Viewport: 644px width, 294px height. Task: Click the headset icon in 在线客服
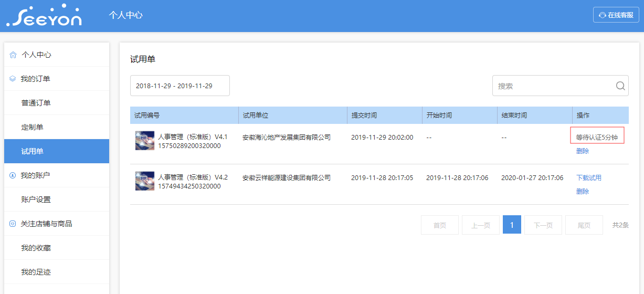(603, 15)
